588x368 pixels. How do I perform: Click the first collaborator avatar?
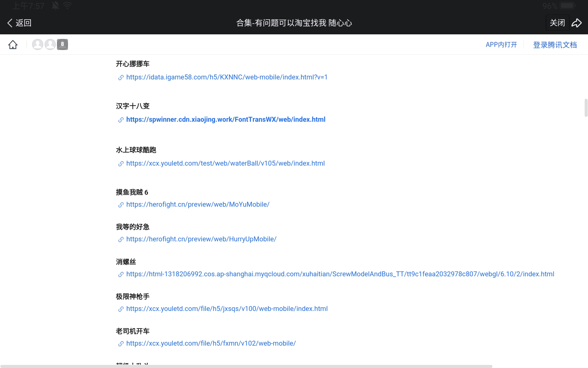[x=38, y=44]
